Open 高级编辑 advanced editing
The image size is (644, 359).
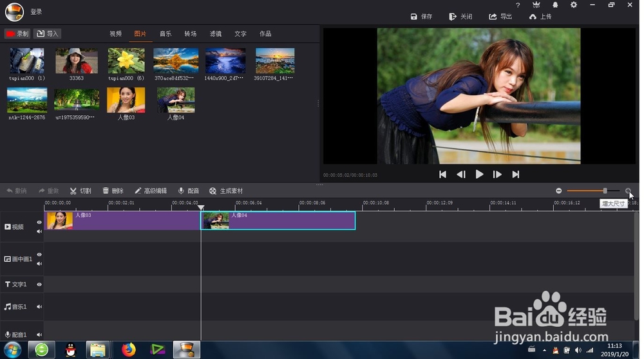point(151,191)
